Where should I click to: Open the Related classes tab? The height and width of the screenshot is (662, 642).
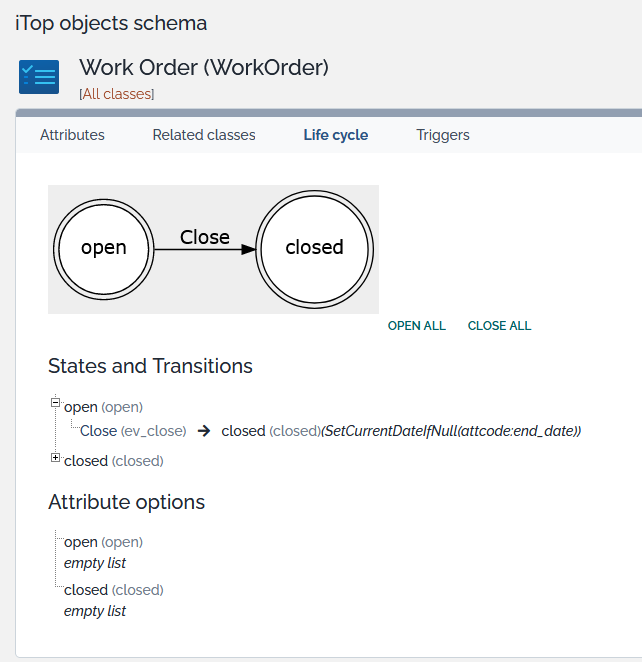coord(204,135)
